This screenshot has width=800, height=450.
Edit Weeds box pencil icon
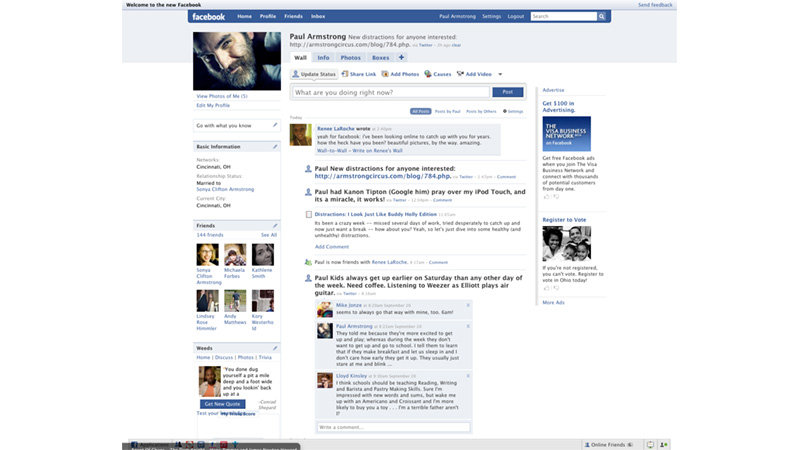click(275, 348)
